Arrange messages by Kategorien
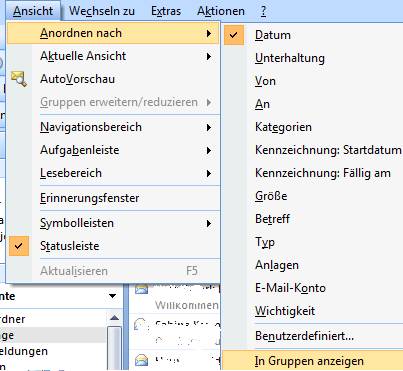The height and width of the screenshot is (371, 403). (313, 127)
